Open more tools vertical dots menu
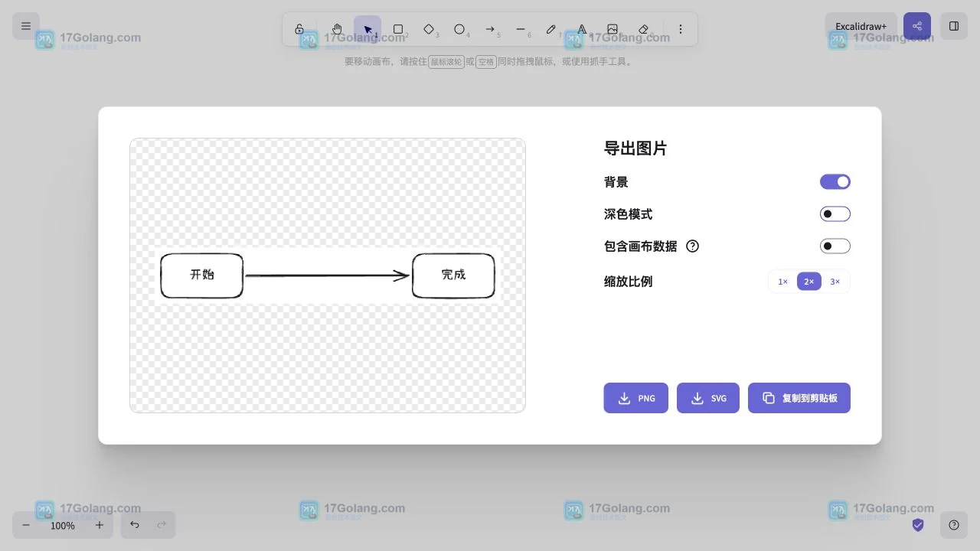 (681, 29)
